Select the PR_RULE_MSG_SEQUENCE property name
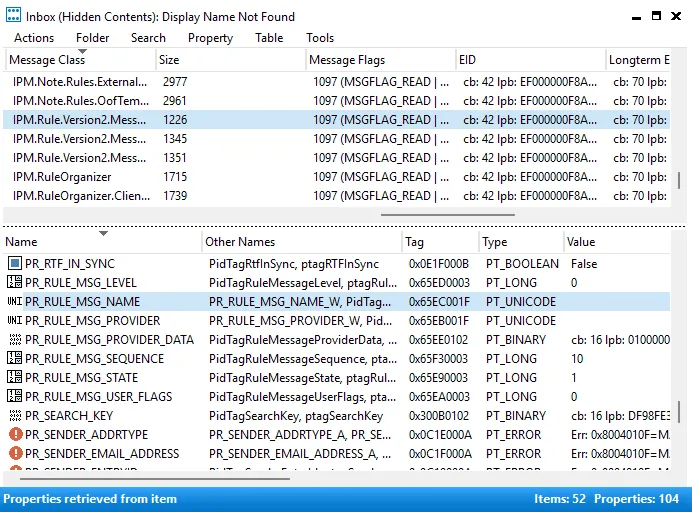 94,358
